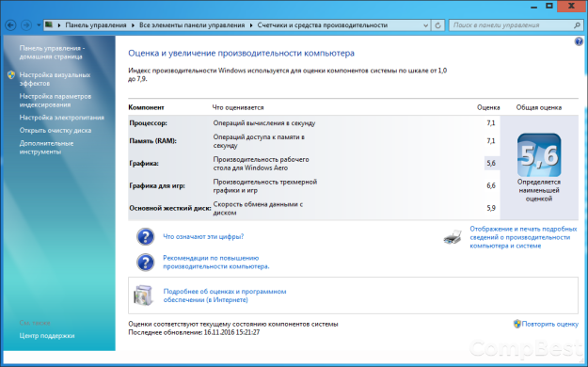Select 'Счетчики и средства производительности' breadcrumb
This screenshot has height=367, width=588.
pos(322,25)
